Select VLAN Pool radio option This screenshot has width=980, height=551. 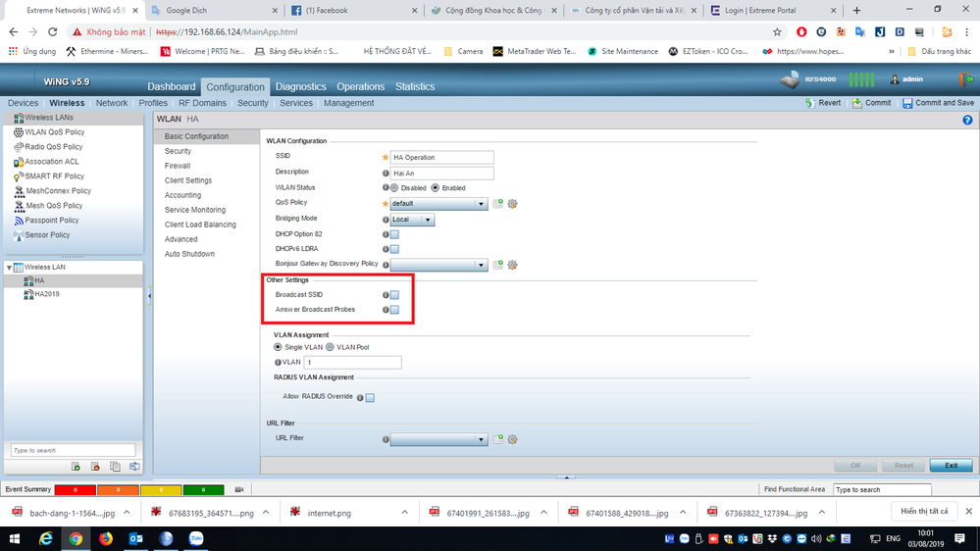click(x=330, y=347)
